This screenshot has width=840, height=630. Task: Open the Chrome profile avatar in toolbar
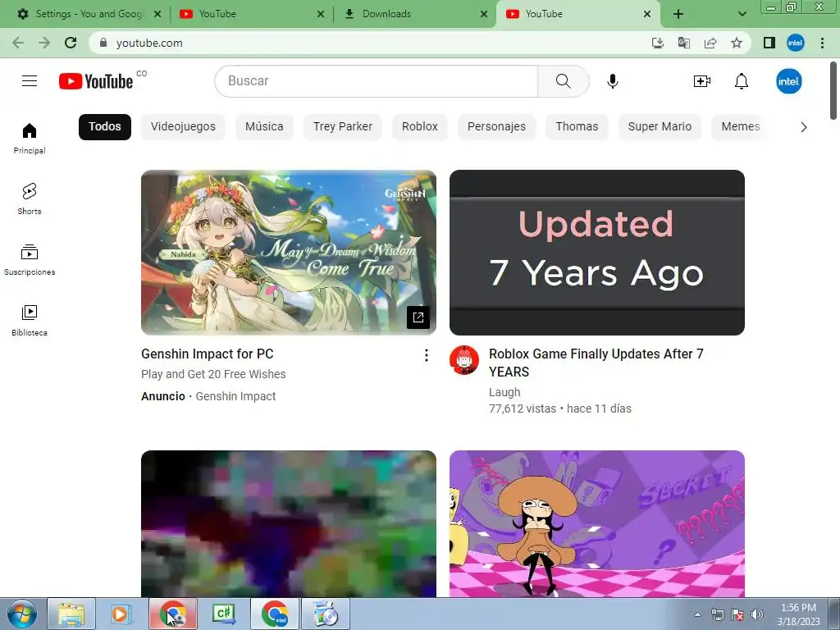[x=796, y=43]
